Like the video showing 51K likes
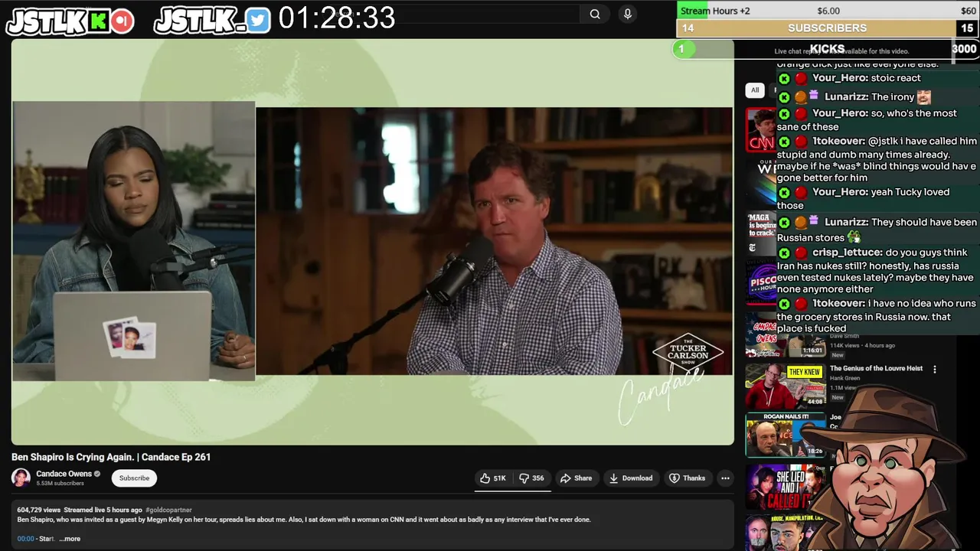980x551 pixels. pos(493,478)
